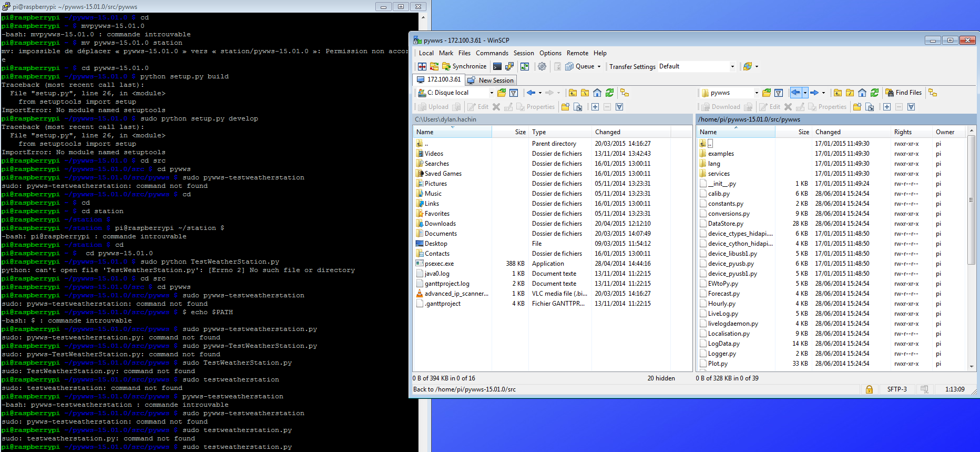The height and width of the screenshot is (452, 980).
Task: Click the remote panel Parent Directory icon
Action: tap(838, 93)
